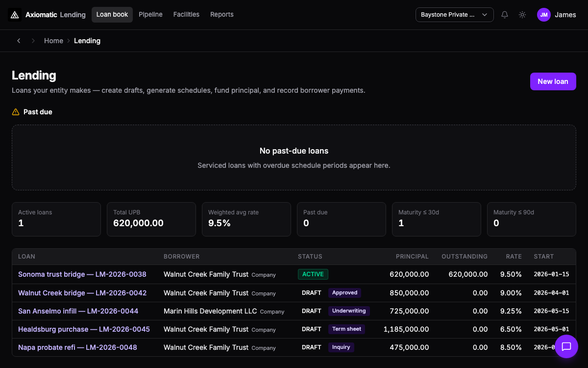
Task: Click the Maturity ≤ 30d card
Action: (x=437, y=219)
